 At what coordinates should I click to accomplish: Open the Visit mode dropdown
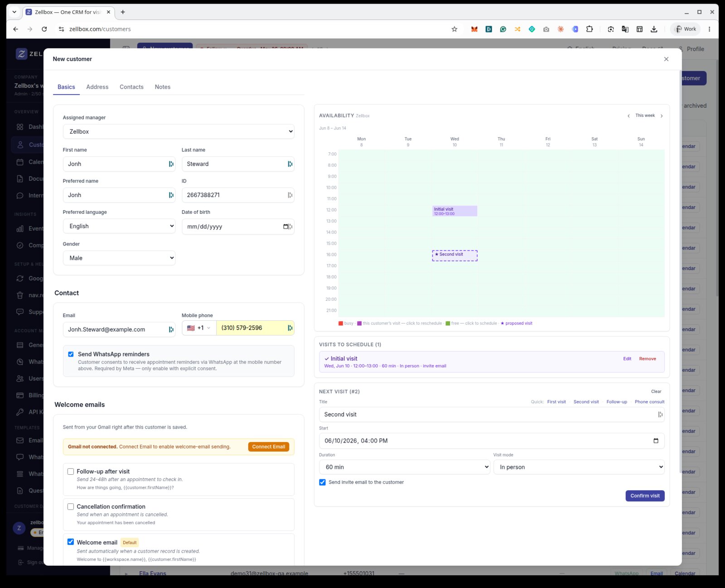579,467
